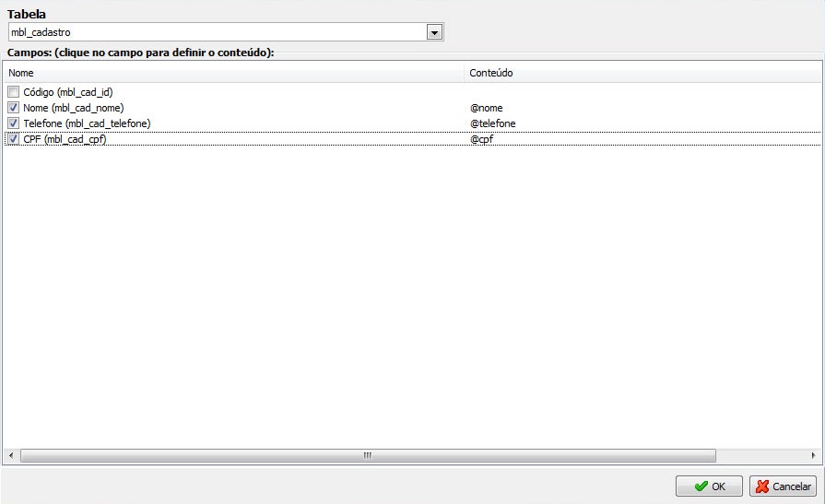Click the horizontal scrollbar thumb
The height and width of the screenshot is (504, 825).
(x=367, y=455)
